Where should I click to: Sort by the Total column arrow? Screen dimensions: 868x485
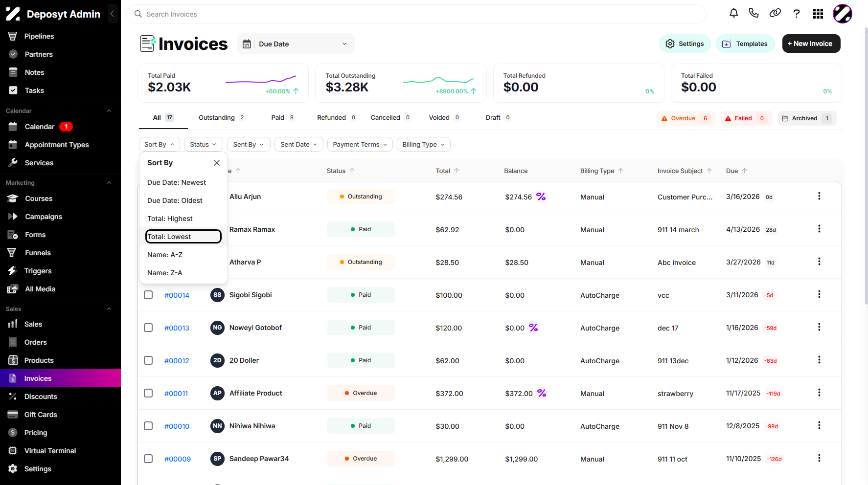pyautogui.click(x=457, y=171)
